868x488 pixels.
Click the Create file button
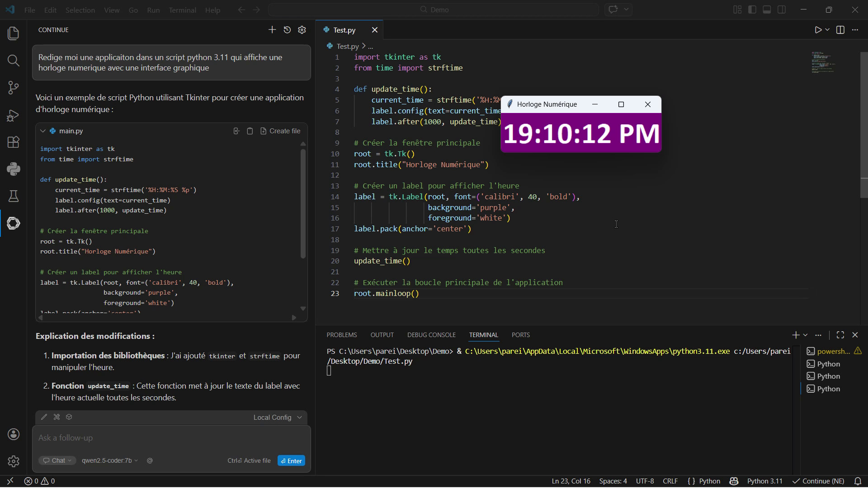tap(280, 131)
